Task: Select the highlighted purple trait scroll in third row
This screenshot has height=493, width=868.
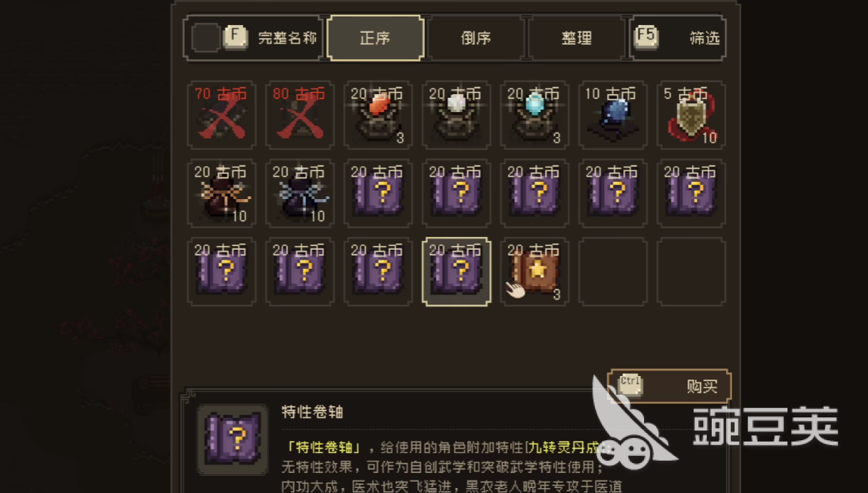Action: coord(456,272)
